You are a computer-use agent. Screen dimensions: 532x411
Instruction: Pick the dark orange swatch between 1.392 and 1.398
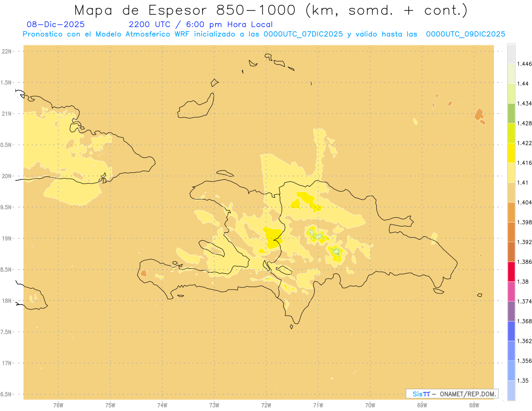point(511,232)
